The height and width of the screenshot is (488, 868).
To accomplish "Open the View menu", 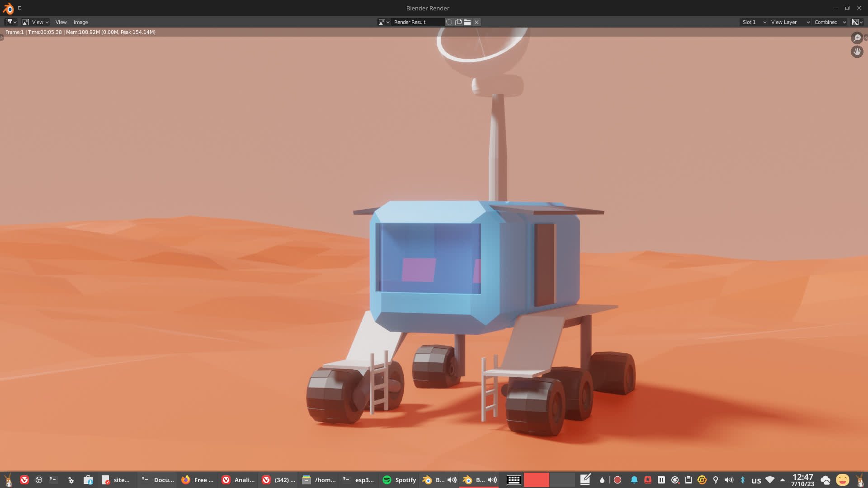I will coord(61,22).
